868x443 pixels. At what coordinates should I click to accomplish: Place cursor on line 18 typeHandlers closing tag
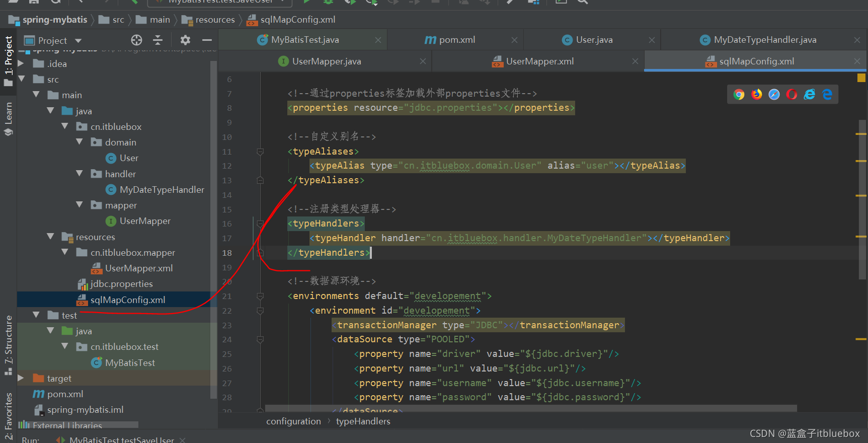pyautogui.click(x=329, y=253)
